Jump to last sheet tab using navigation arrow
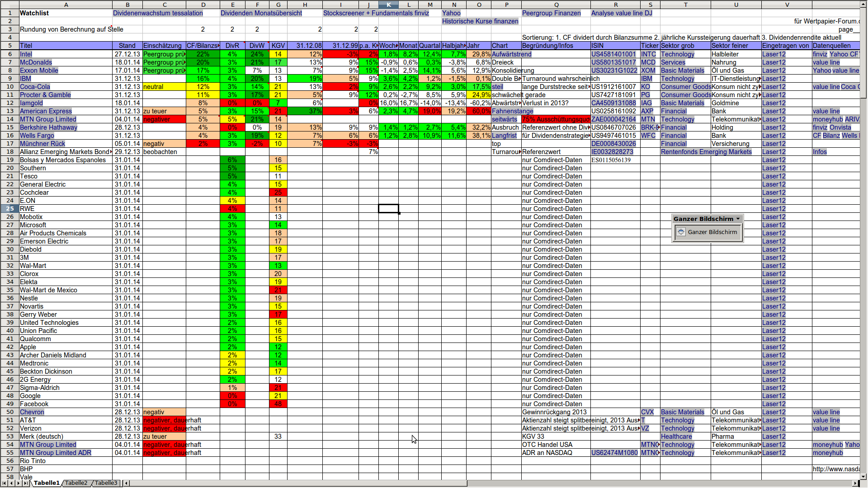This screenshot has width=868, height=488. [x=25, y=483]
